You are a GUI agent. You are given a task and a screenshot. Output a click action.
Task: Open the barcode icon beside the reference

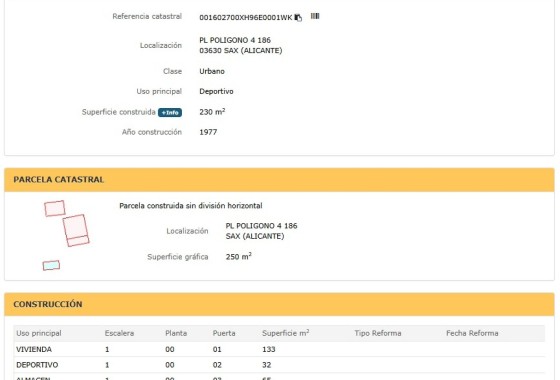click(315, 16)
